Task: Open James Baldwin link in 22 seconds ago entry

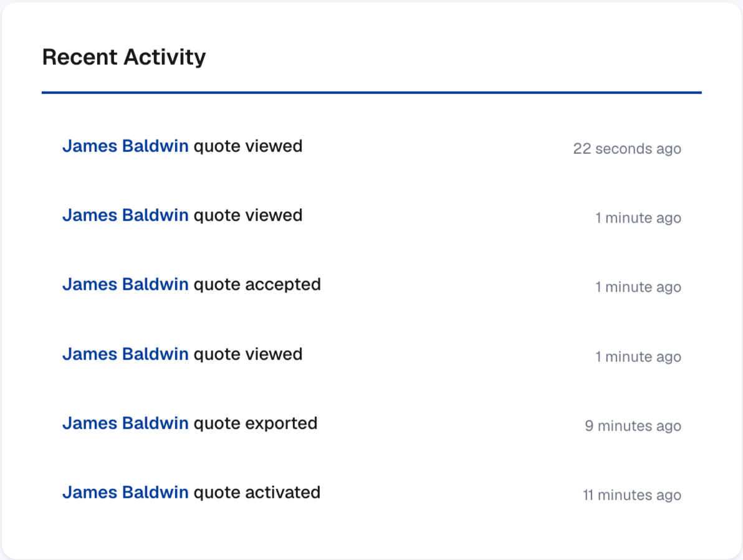Action: pos(125,146)
